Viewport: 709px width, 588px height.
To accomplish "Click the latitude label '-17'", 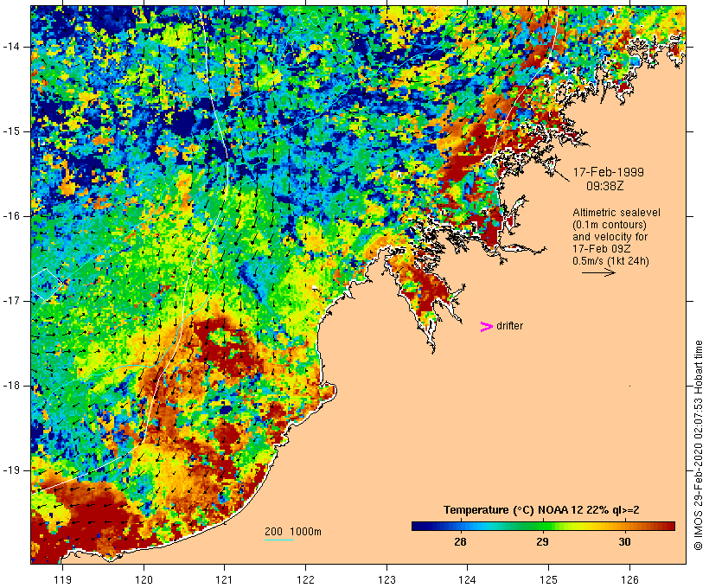I will click(x=12, y=301).
